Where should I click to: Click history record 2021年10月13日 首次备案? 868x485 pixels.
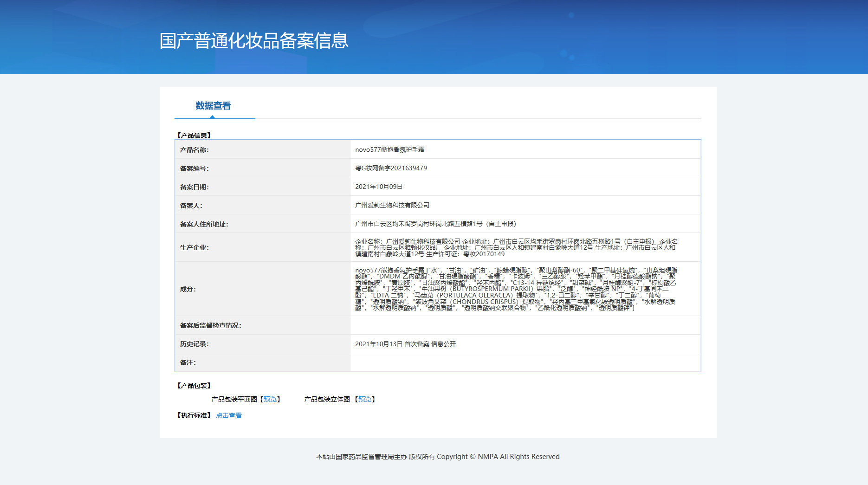pyautogui.click(x=406, y=344)
